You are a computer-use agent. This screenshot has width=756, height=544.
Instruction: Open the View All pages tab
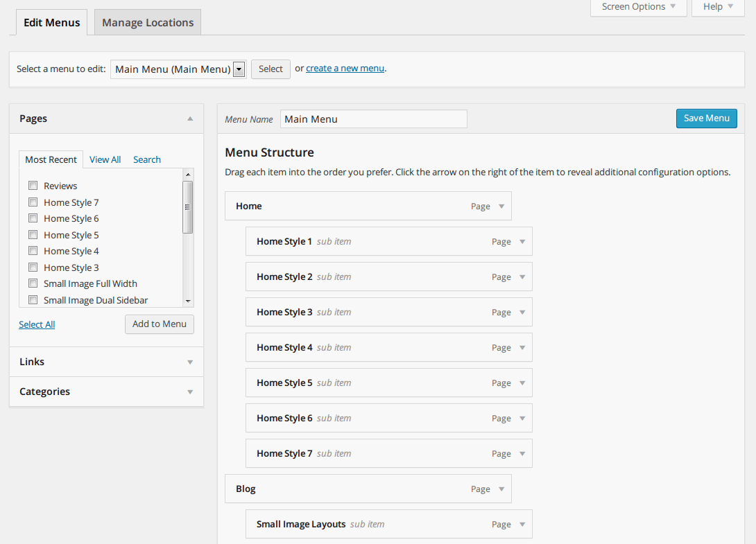105,159
